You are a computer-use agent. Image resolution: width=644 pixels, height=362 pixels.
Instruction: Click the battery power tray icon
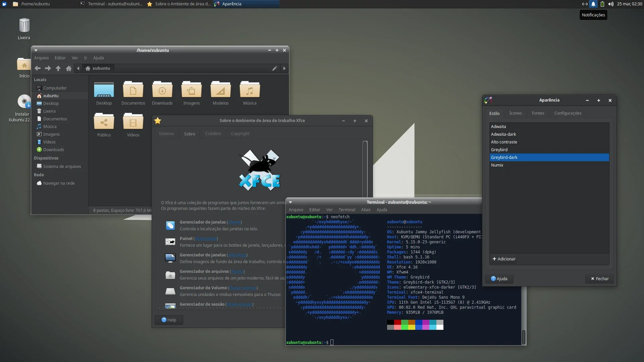click(x=602, y=4)
